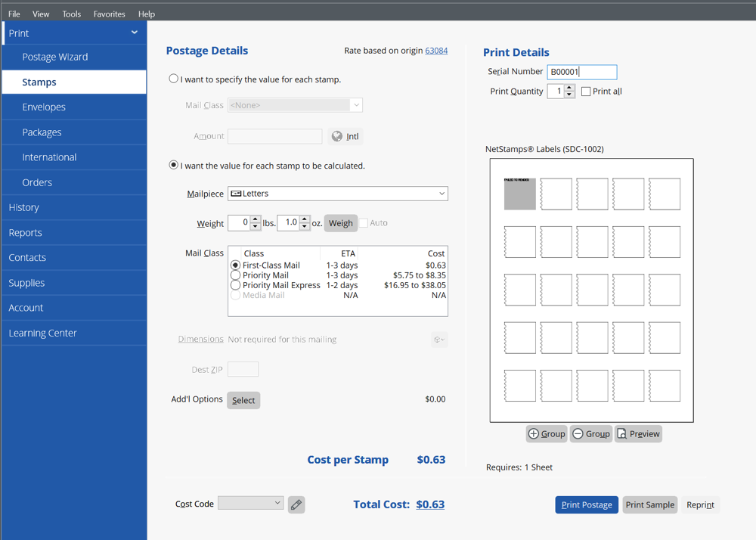
Task: Choose Priority Mail radio button
Action: click(236, 275)
